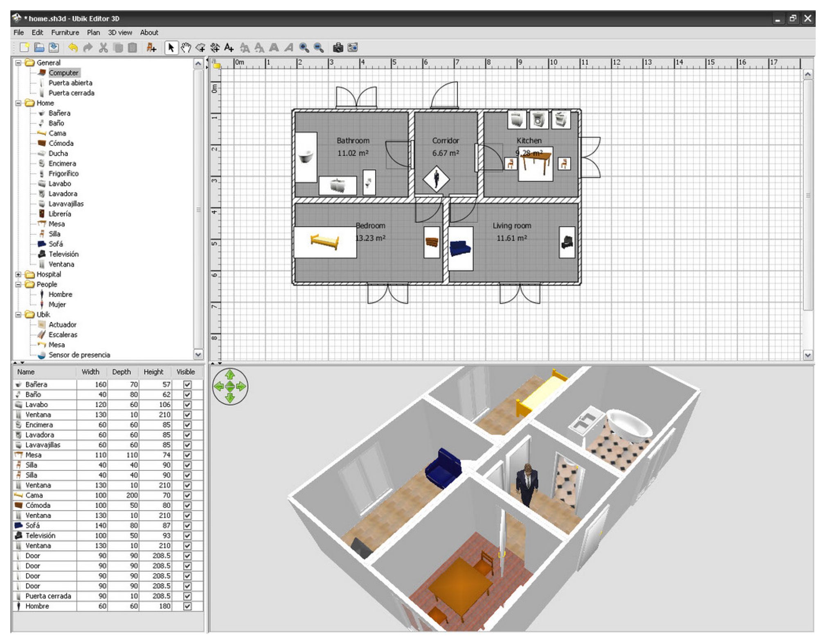Click the Undo arrow icon
826x644 pixels.
(x=73, y=47)
